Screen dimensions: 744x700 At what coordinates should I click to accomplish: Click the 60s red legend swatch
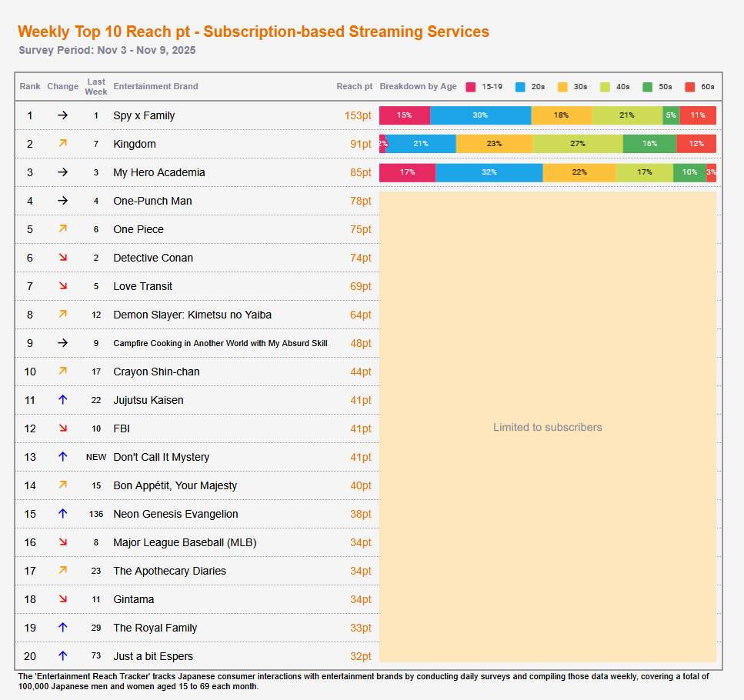pos(690,87)
